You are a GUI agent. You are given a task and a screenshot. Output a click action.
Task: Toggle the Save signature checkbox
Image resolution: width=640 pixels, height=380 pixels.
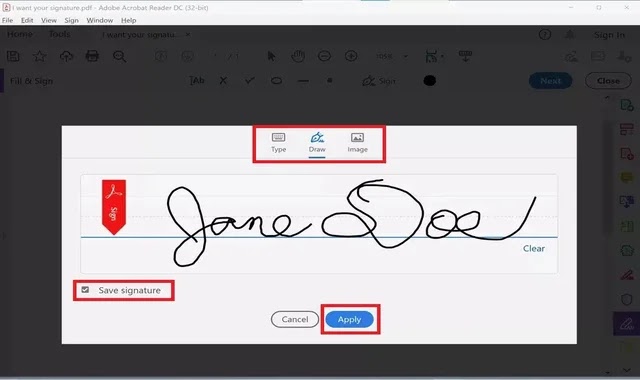click(85, 290)
